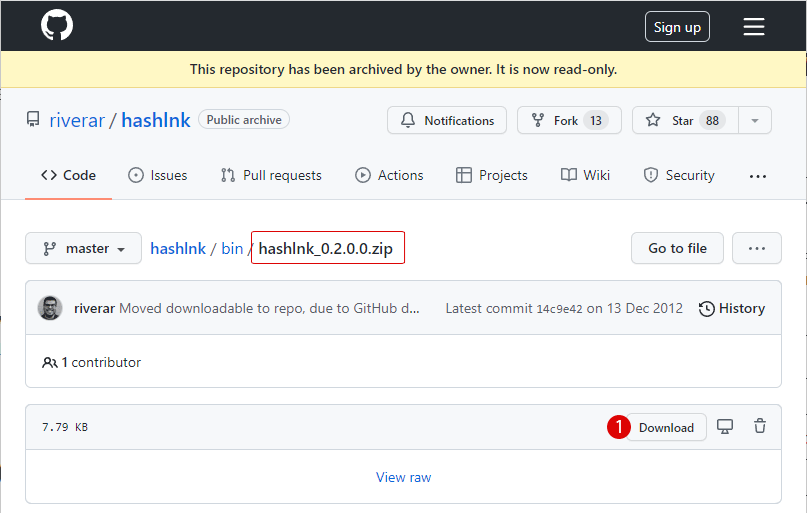Open the master branch selector

(83, 249)
